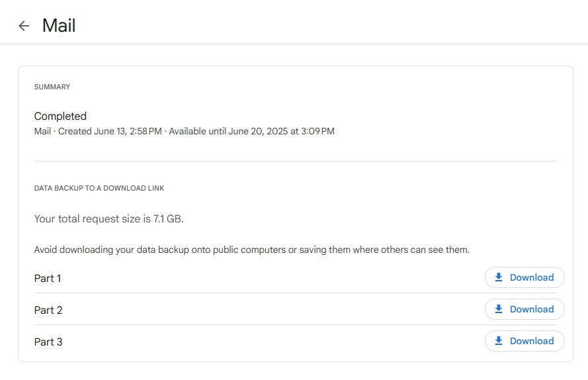Click the Available until June 20, 2025 text

pyautogui.click(x=228, y=131)
